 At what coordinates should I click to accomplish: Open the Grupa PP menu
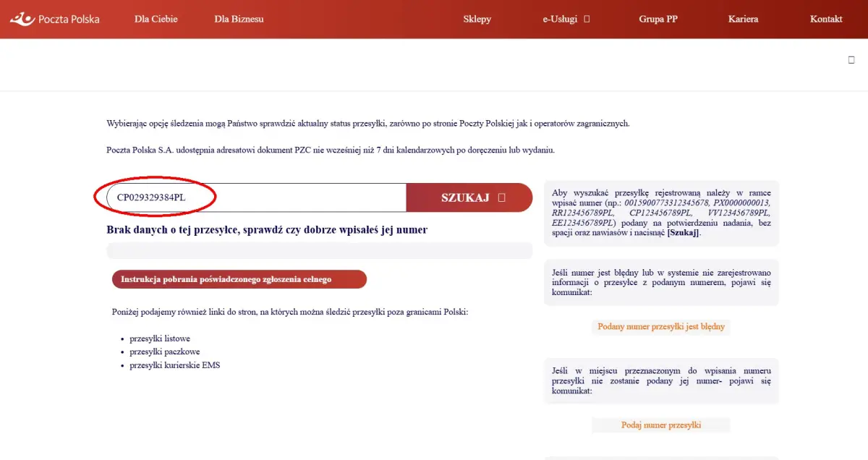pyautogui.click(x=658, y=19)
